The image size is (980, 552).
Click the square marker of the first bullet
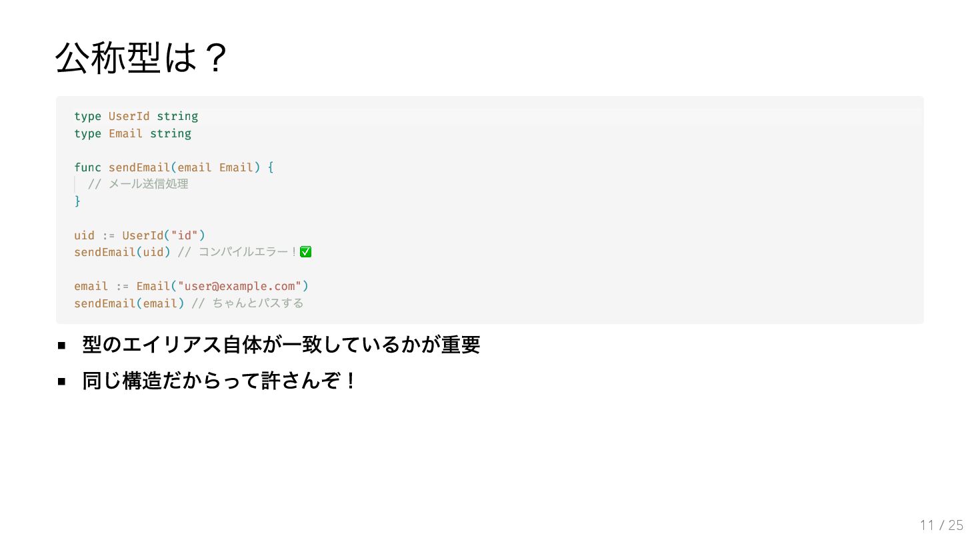coord(61,345)
